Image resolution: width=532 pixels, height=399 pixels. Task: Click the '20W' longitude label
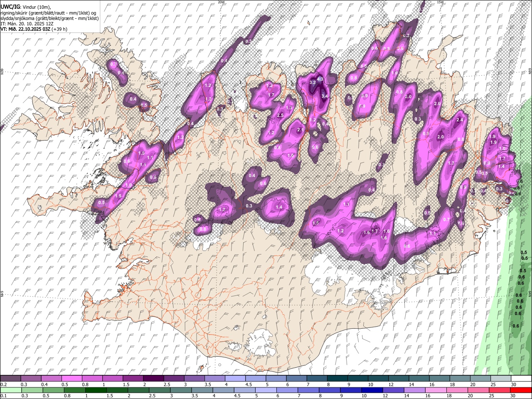(221, 2)
